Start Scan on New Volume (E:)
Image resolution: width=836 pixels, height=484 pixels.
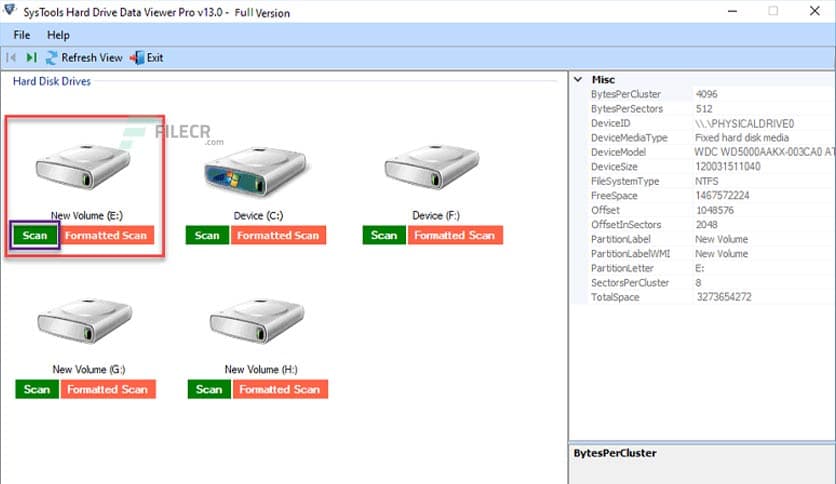pos(35,236)
